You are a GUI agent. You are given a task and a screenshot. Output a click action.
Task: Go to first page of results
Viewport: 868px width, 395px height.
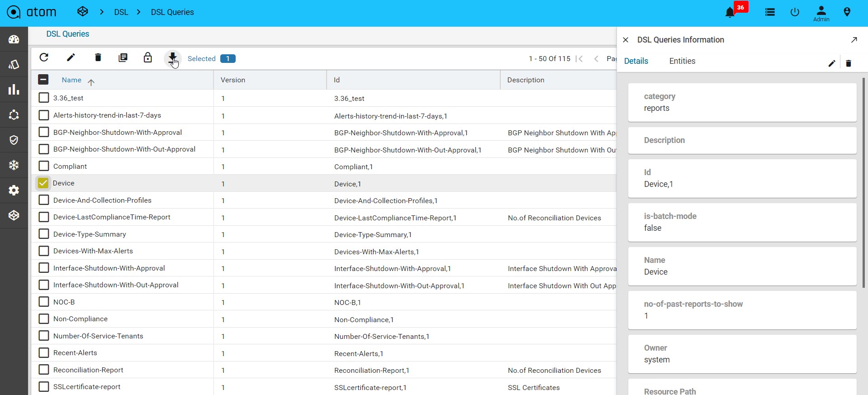(579, 59)
